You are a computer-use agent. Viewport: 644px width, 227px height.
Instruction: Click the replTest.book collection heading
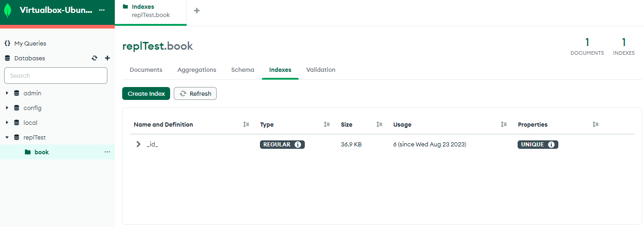pos(158,46)
